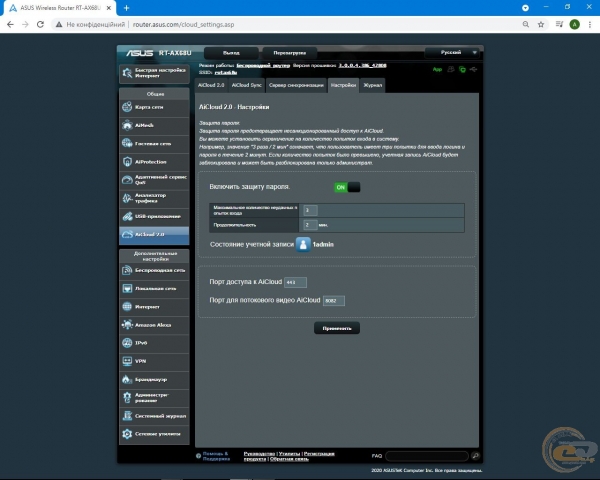Image resolution: width=600 pixels, height=480 pixels.
Task: Open the VPN sidebar icon
Action: pos(127,361)
